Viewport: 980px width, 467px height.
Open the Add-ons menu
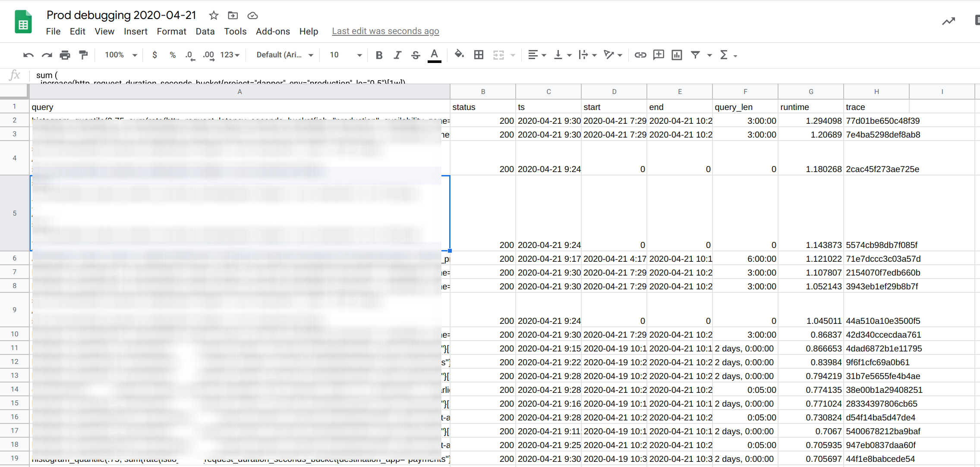(273, 31)
